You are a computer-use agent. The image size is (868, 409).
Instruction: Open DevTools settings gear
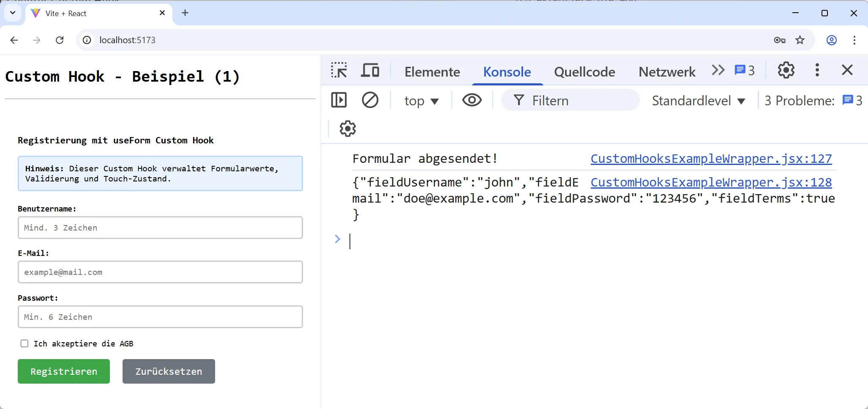pyautogui.click(x=786, y=70)
